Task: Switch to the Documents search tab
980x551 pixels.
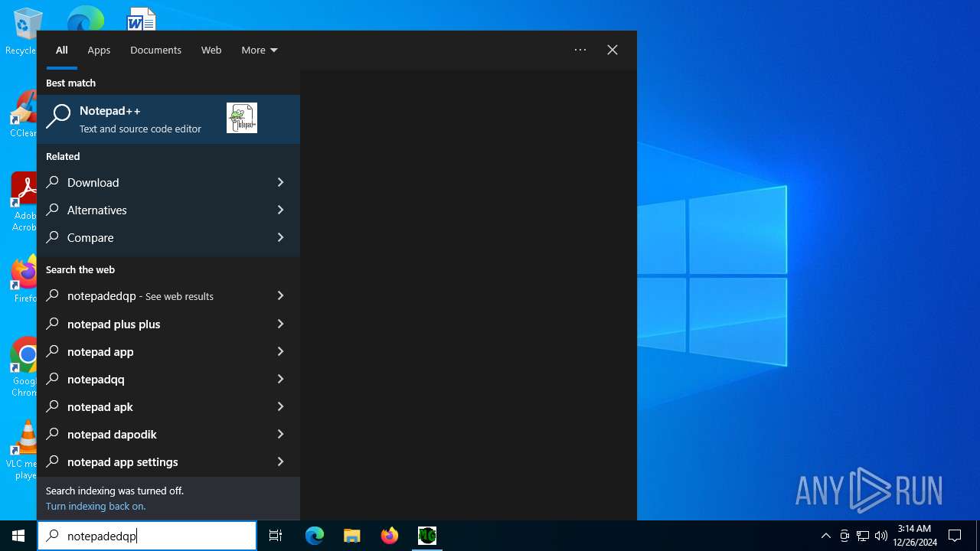Action: 155,50
